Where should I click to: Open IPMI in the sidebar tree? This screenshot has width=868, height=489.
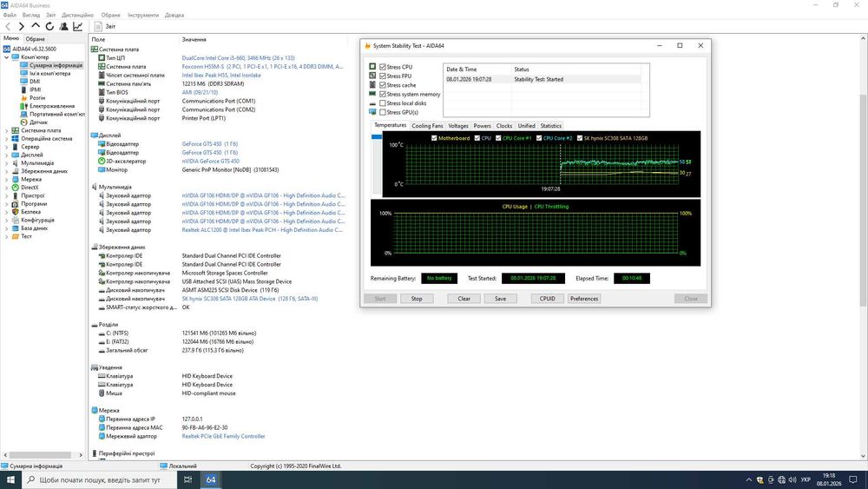35,89
